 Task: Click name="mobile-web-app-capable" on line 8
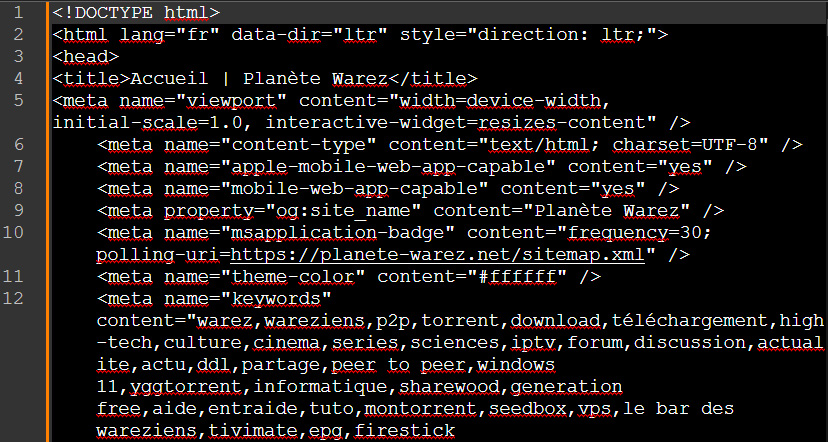click(x=326, y=189)
